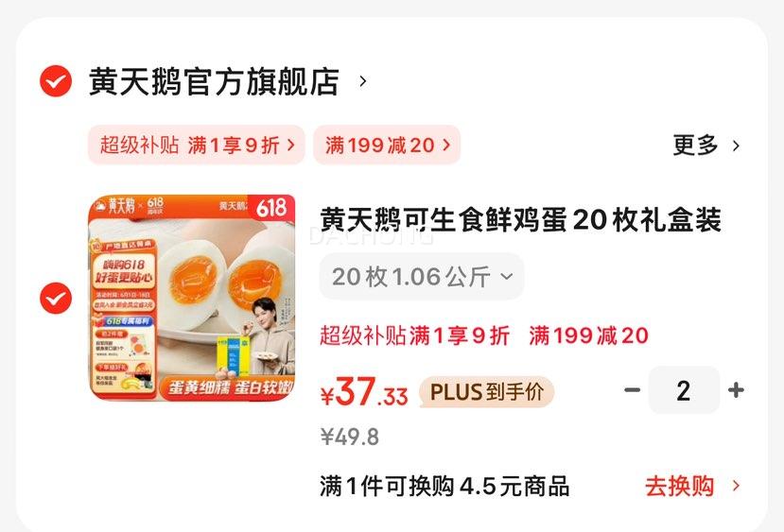784x532 pixels.
Task: Open the 满199减20 coupon tag
Action: tap(387, 145)
